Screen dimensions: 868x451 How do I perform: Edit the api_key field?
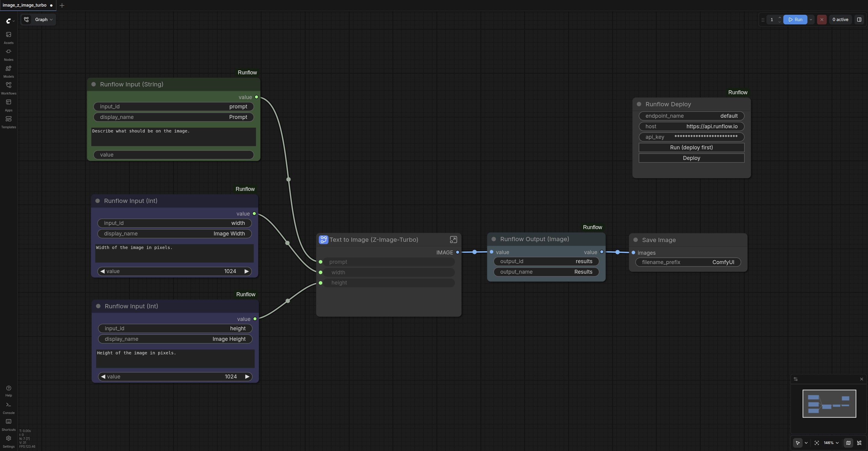[x=691, y=137]
